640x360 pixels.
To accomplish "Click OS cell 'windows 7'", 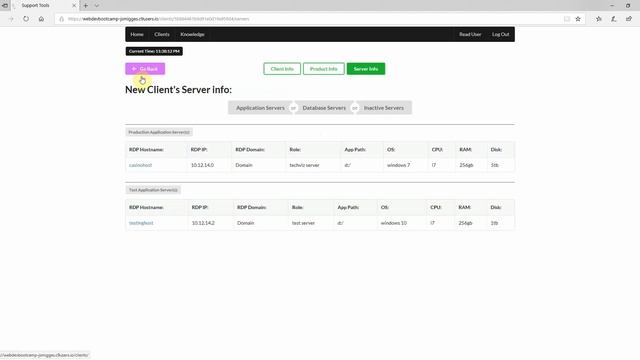I will click(x=398, y=165).
